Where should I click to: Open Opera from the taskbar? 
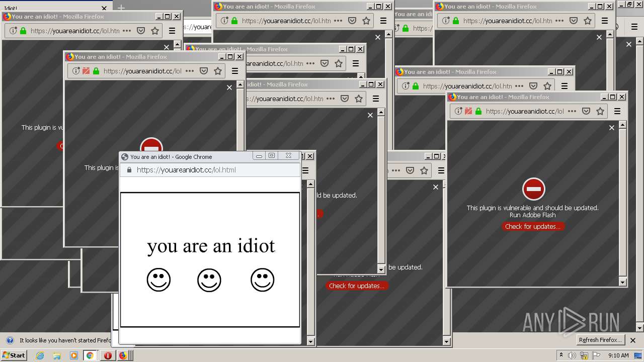coord(107,355)
